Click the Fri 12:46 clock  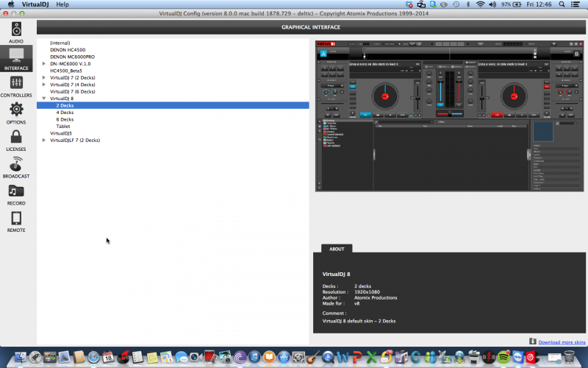539,4
